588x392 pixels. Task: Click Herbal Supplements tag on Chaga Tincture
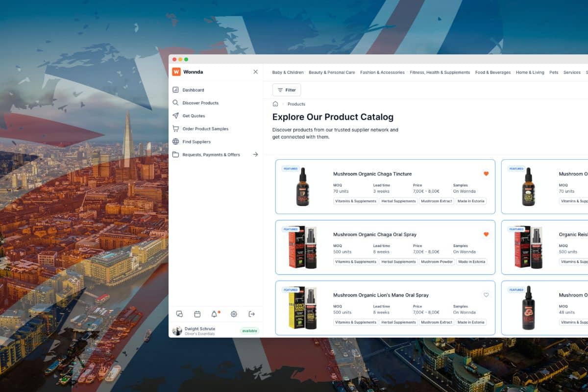click(x=398, y=201)
